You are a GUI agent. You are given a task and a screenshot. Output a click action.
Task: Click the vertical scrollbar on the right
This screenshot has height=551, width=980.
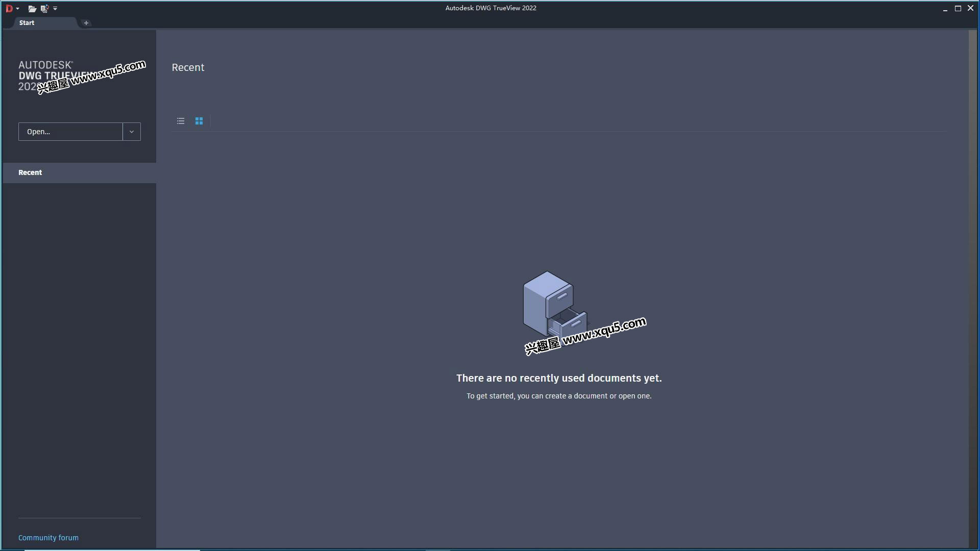972,289
